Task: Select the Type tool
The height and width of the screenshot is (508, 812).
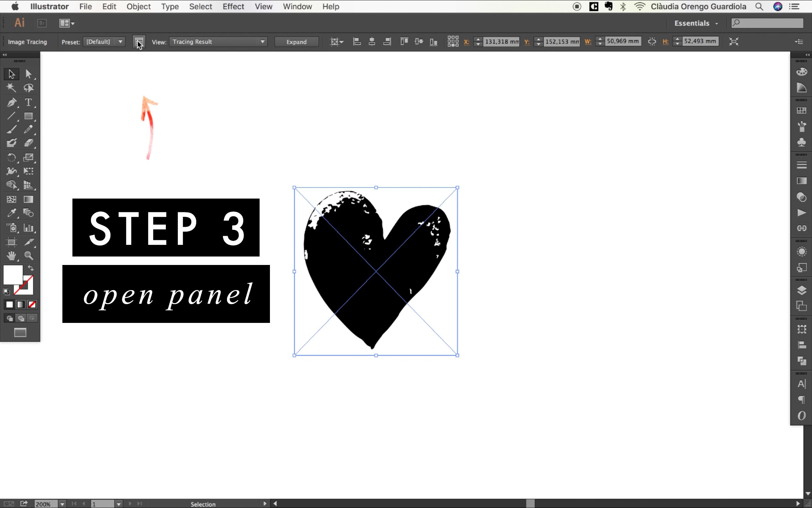Action: click(29, 102)
